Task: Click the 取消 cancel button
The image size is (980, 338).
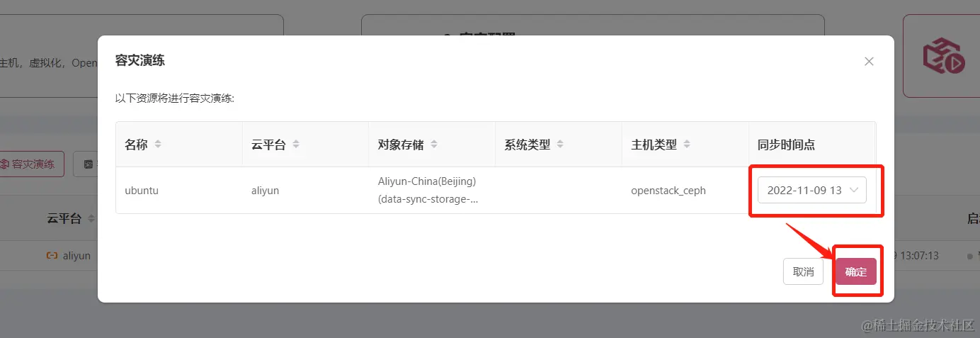Action: point(803,271)
